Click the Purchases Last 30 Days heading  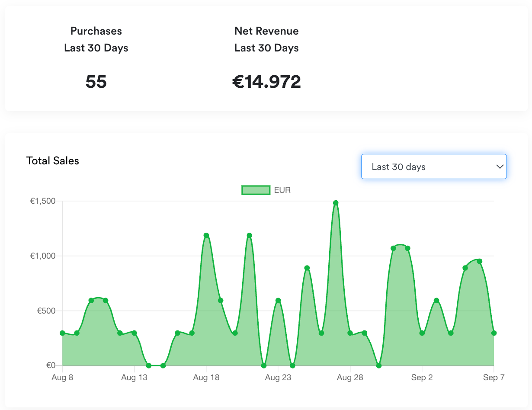pyautogui.click(x=96, y=39)
